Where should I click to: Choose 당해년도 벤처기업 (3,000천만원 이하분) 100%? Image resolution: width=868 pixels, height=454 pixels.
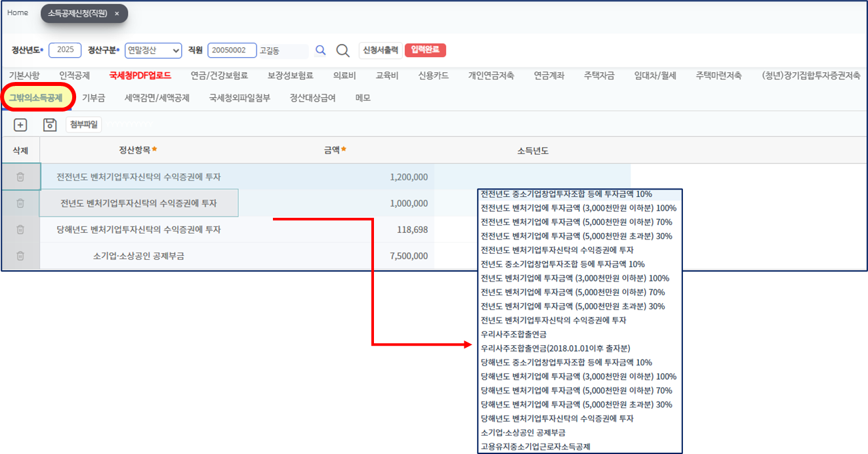coord(580,377)
